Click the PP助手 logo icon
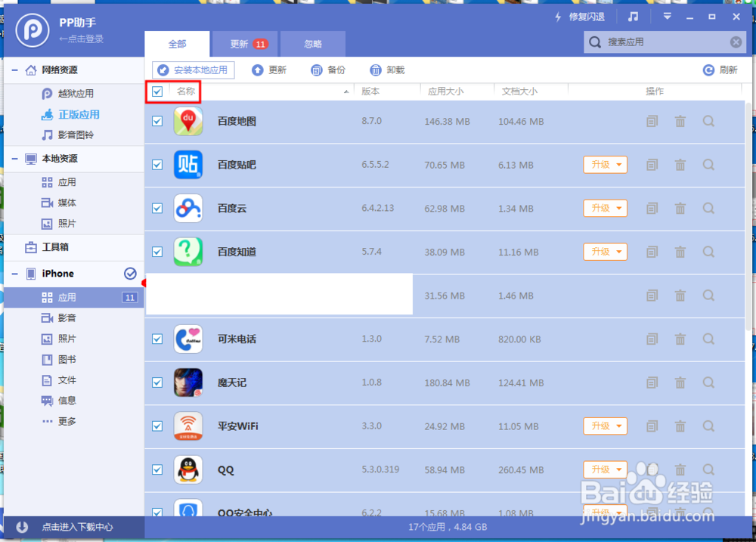 pyautogui.click(x=33, y=30)
